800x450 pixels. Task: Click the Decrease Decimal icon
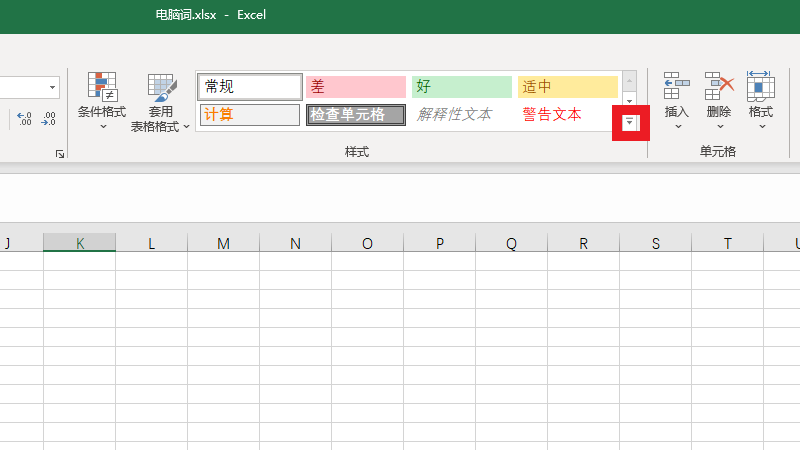tap(48, 119)
